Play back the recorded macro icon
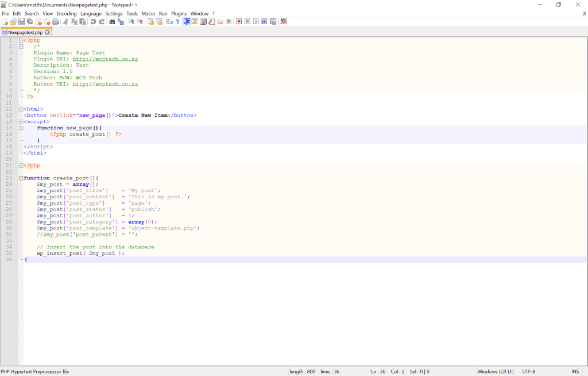This screenshot has width=588, height=376. pyautogui.click(x=256, y=21)
